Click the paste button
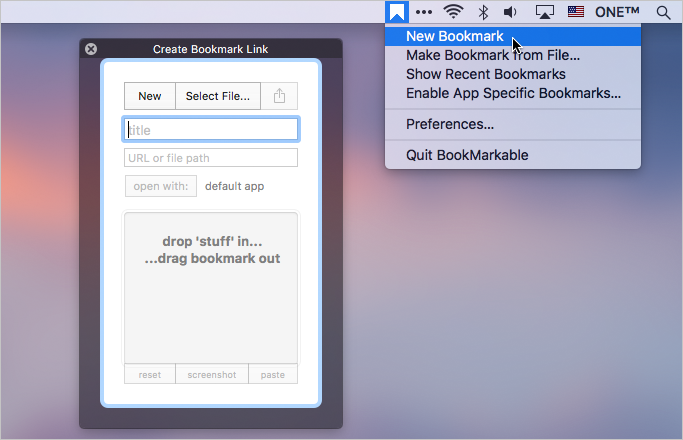The image size is (683, 440). pos(273,374)
